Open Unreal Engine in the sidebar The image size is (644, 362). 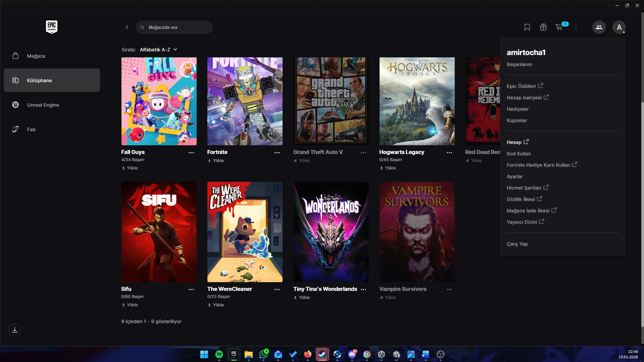tap(52, 105)
